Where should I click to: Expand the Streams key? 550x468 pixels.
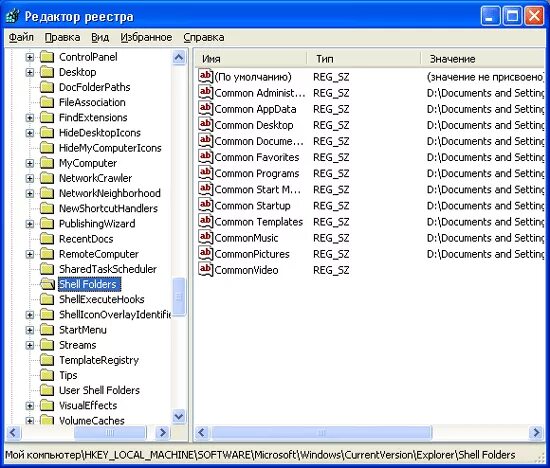pyautogui.click(x=30, y=346)
